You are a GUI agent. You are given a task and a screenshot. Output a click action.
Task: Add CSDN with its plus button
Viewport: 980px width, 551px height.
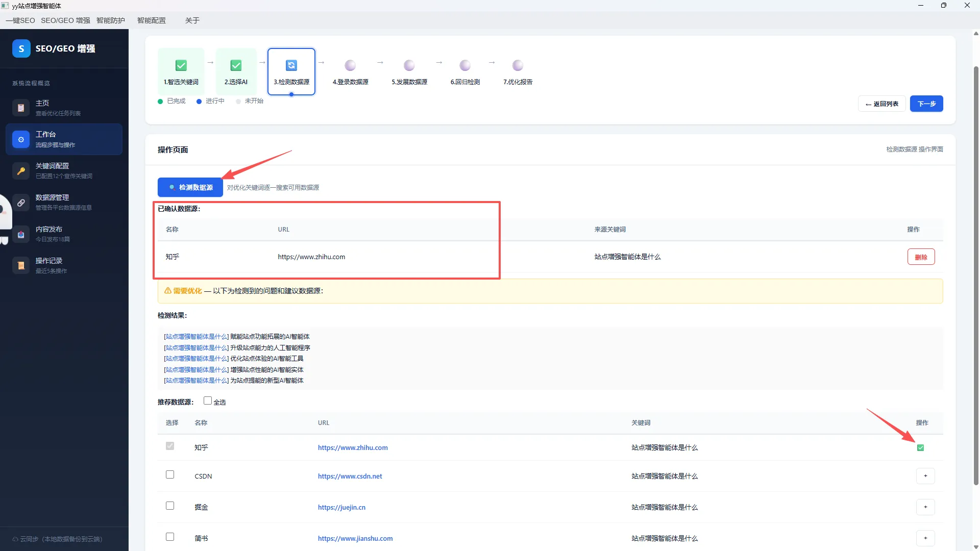pos(925,476)
